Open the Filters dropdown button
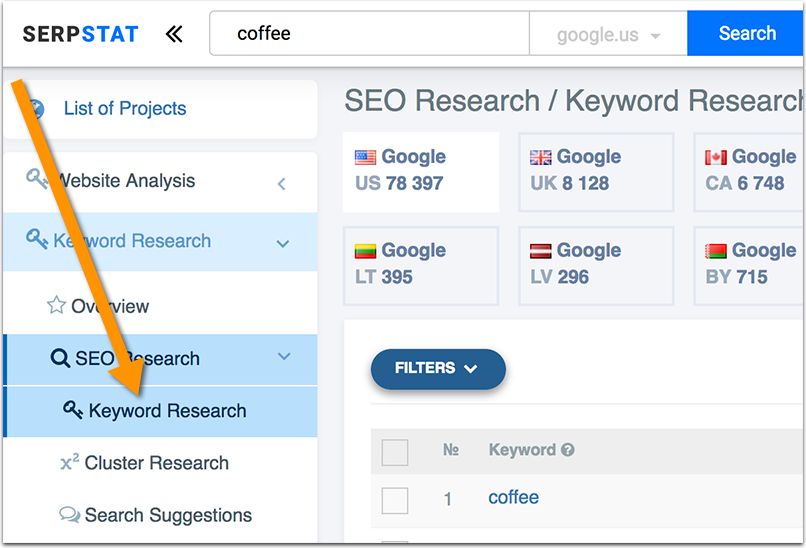Viewport: 806px width, 548px height. click(438, 368)
